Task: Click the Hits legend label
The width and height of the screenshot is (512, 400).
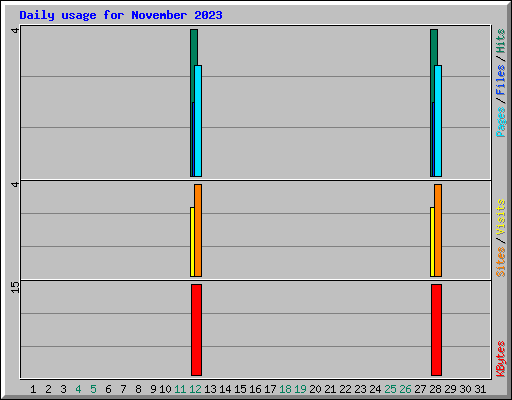Action: pos(500,41)
